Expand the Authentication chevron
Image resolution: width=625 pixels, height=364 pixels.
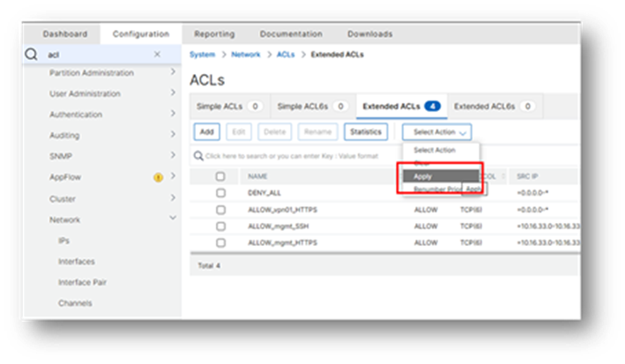(173, 113)
